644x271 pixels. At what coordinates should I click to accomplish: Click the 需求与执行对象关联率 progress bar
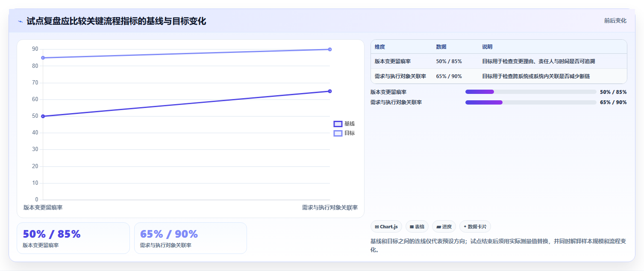click(531, 102)
